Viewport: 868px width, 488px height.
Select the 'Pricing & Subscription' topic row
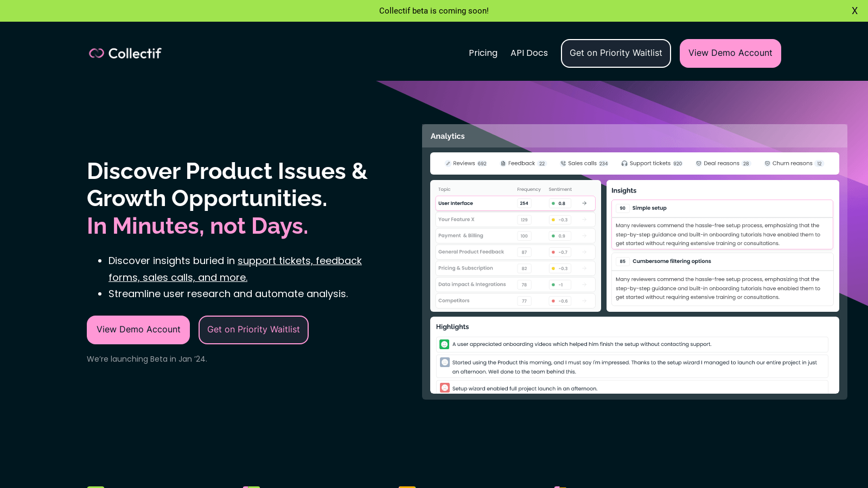(x=515, y=268)
